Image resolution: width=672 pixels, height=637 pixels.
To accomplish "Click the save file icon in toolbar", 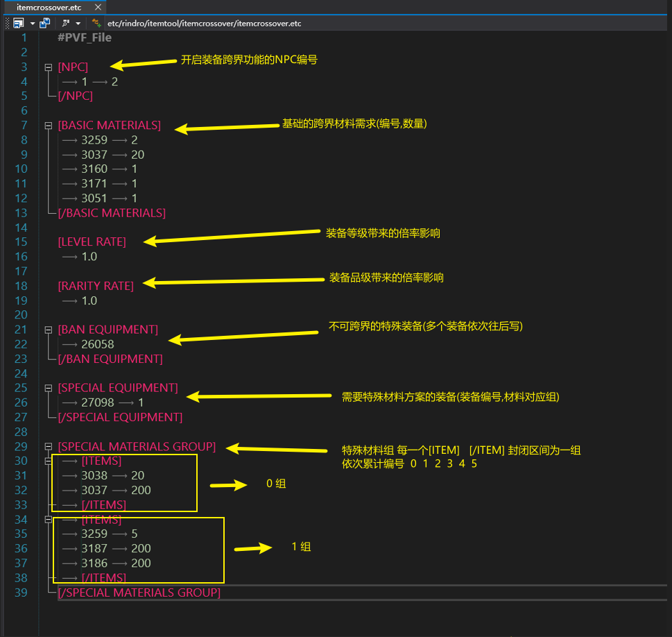I will (x=19, y=23).
